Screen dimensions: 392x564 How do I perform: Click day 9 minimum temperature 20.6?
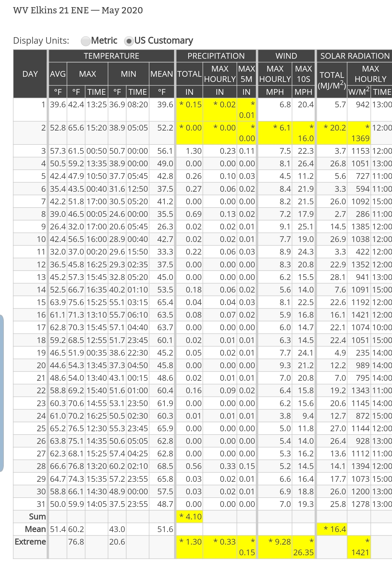tap(117, 227)
